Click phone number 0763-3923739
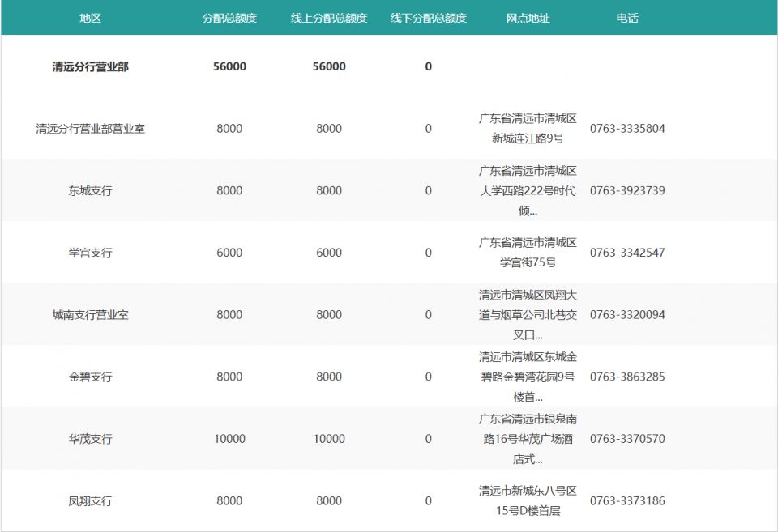The image size is (778, 532). [626, 191]
